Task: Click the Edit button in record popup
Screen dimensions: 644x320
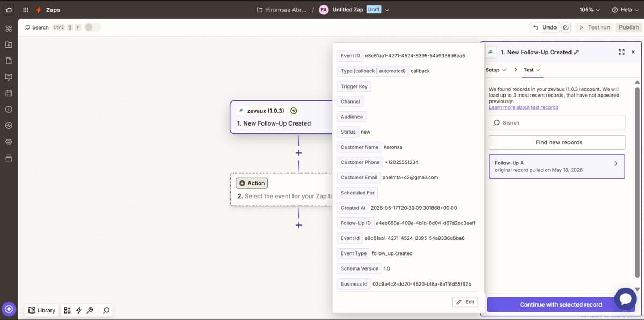Action: 465,302
